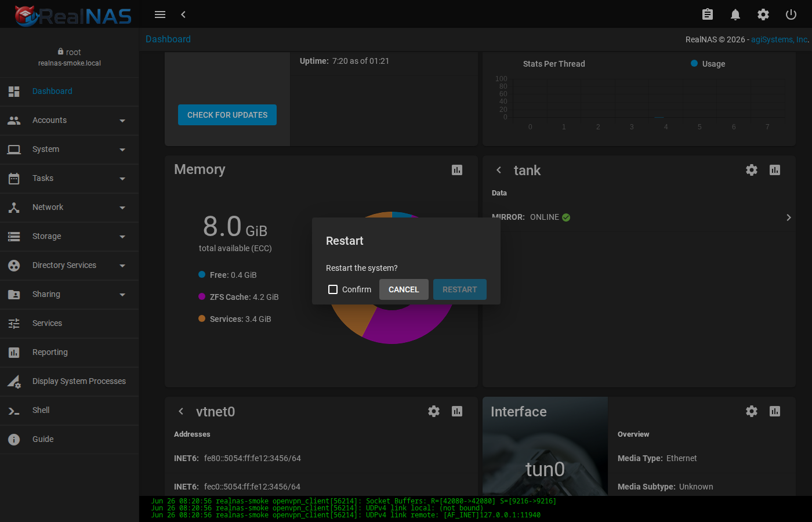This screenshot has height=522, width=812.
Task: Click the Services memory legend dot
Action: [x=202, y=319]
